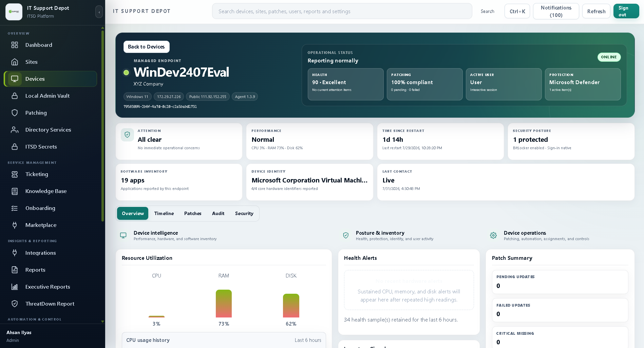Click the Sites home icon
This screenshot has width=644, height=348.
click(x=15, y=62)
